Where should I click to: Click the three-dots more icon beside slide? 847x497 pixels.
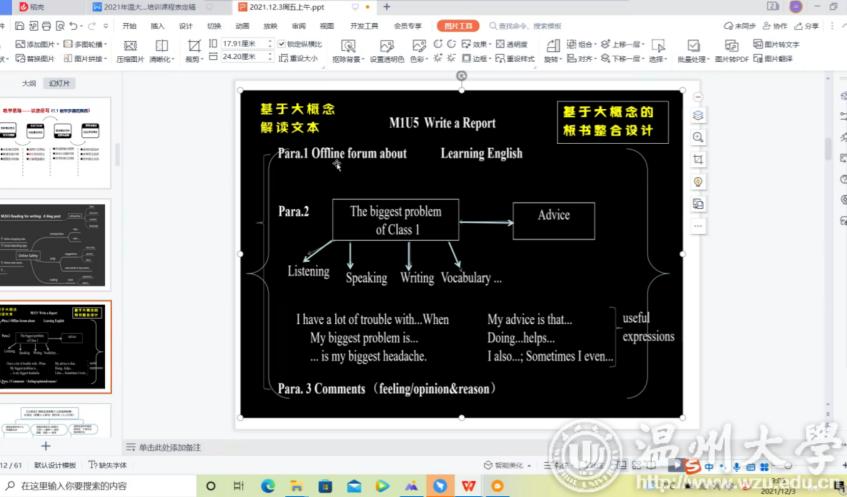[x=698, y=226]
